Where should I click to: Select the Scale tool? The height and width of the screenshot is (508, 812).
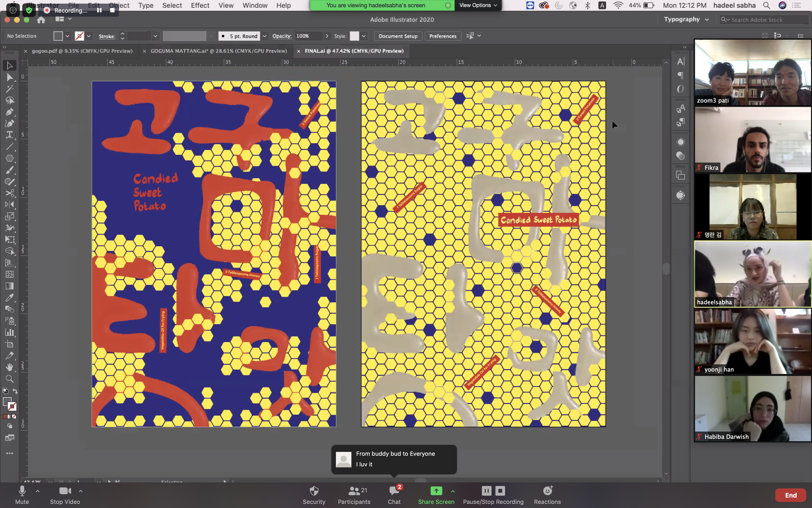[x=9, y=216]
